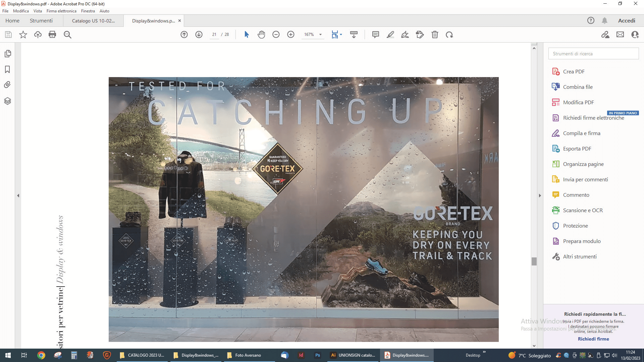Viewport: 644px width, 362px height.
Task: Open the Modifica menu
Action: click(x=21, y=11)
